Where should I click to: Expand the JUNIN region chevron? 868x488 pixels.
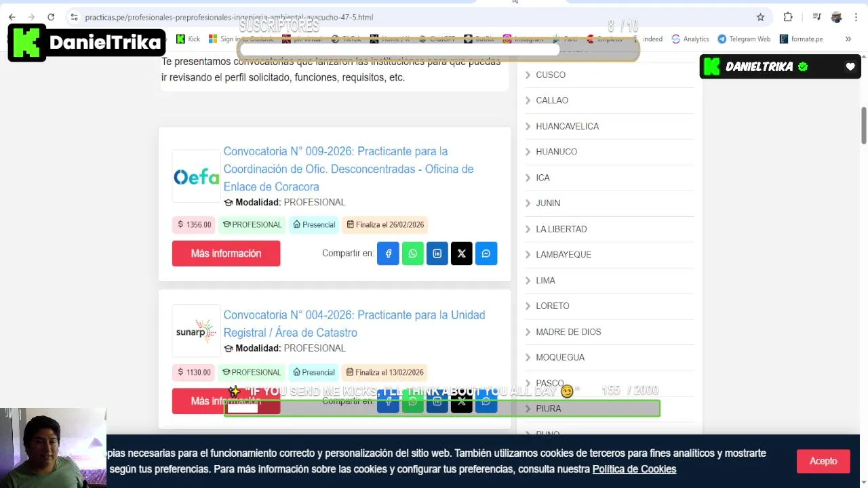pos(528,203)
